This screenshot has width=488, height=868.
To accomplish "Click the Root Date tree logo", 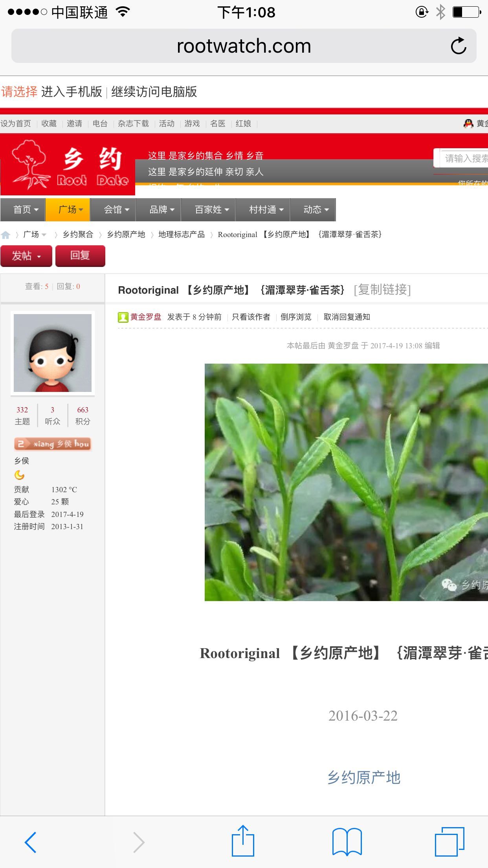I will point(68,165).
